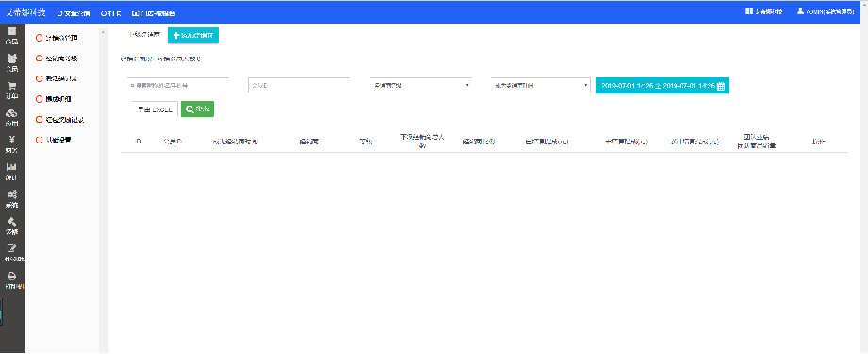Select the last red-circle submenu item
The width and height of the screenshot is (868, 354).
pos(54,140)
